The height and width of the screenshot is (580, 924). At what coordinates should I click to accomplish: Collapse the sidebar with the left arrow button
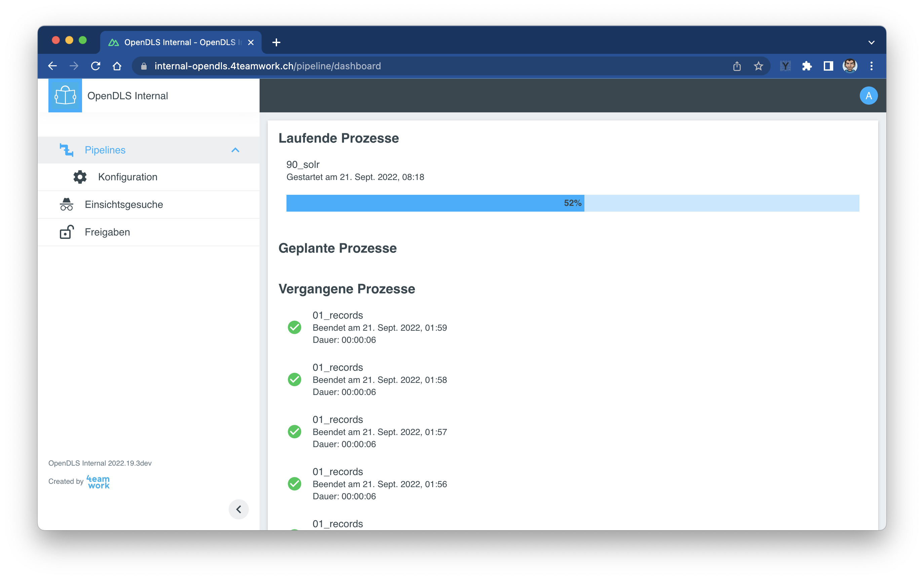point(238,509)
